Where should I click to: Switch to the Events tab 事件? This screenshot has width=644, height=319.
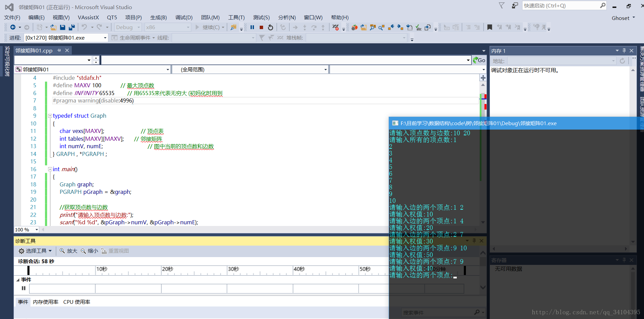pos(23,302)
